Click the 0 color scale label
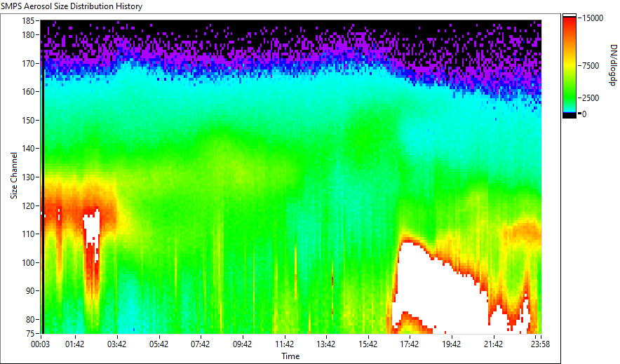 tap(584, 114)
